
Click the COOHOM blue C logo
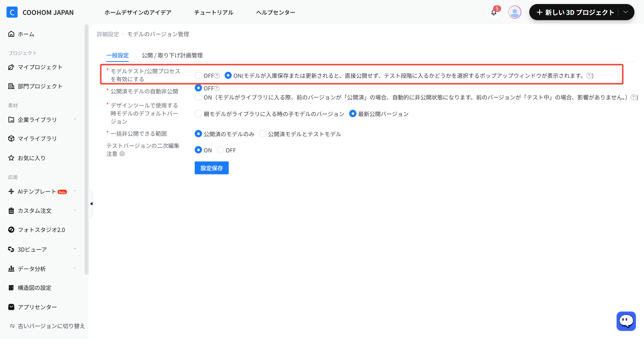click(x=12, y=12)
